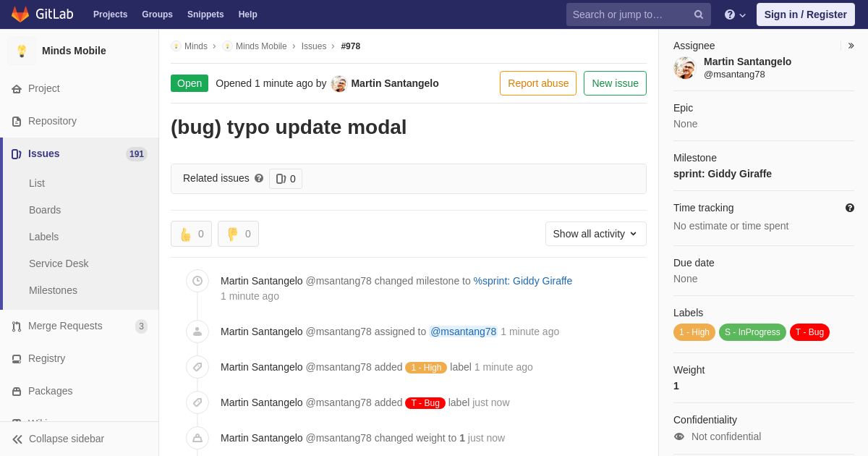Select List under Issues
Image resolution: width=868 pixels, height=456 pixels.
(37, 183)
